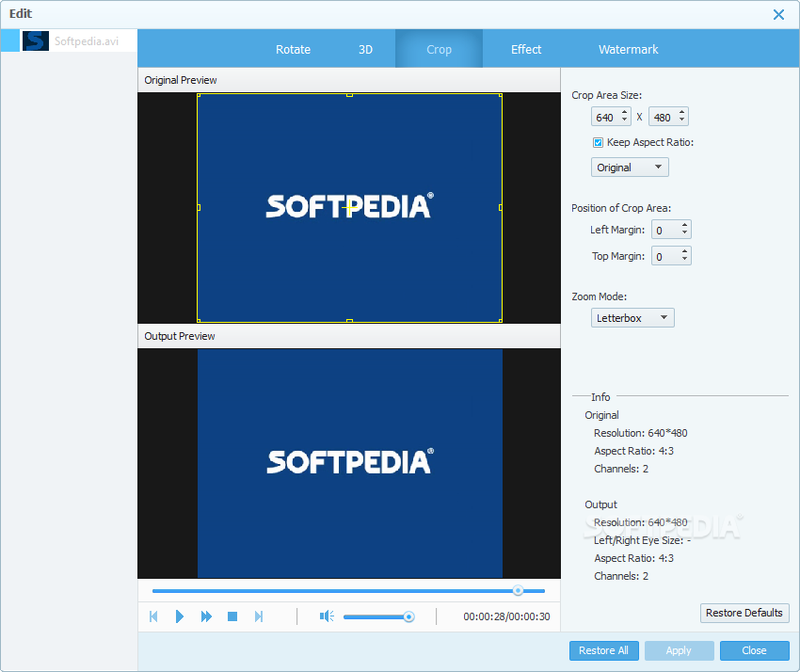
Task: Select the Softpedia.avi thumbnail
Action: 35,40
